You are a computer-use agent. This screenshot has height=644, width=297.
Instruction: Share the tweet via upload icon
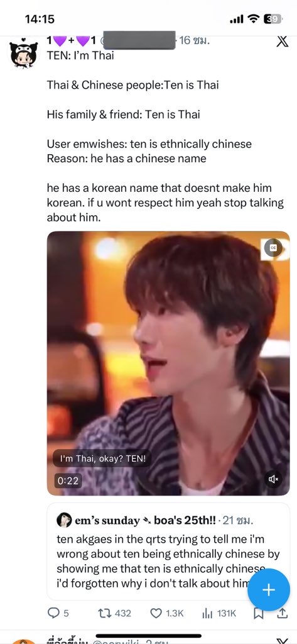(x=282, y=613)
